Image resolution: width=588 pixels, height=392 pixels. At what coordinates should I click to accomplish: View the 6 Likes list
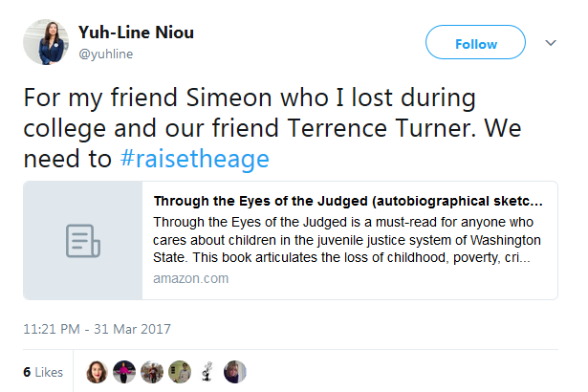pos(43,372)
